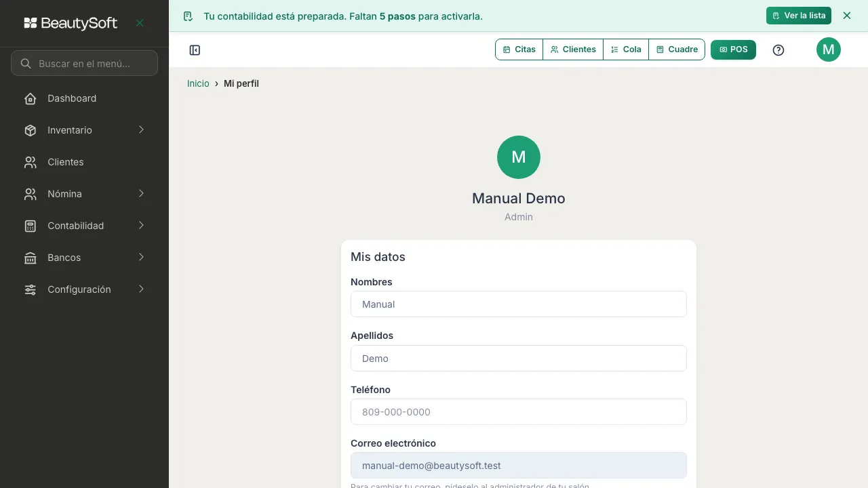Open the user menu via top-right M avatar
Screen dimensions: 868x488
pos(829,49)
